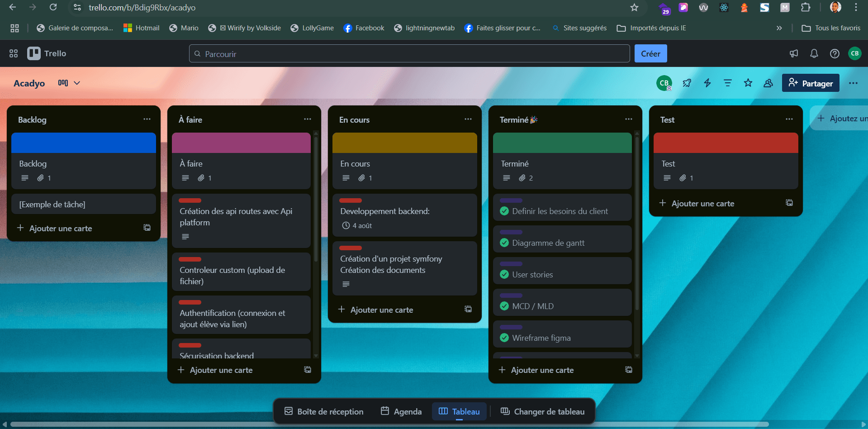Open Changer de tableau
The height and width of the screenshot is (429, 868).
point(542,411)
